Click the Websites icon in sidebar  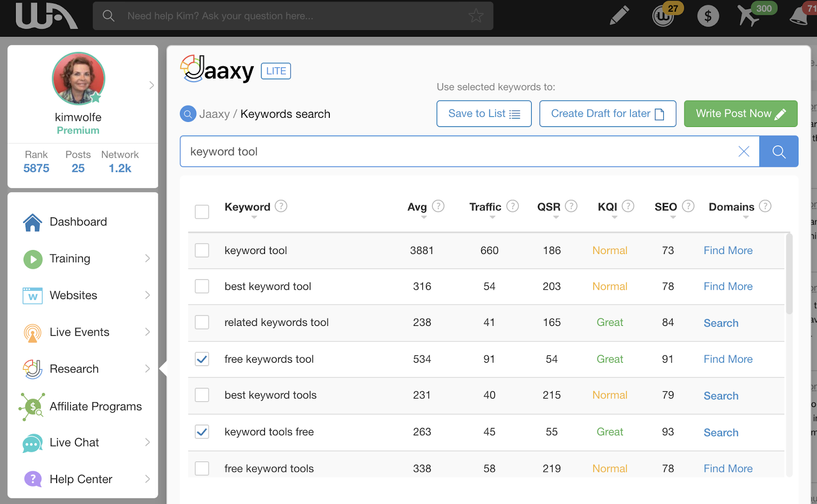click(33, 296)
